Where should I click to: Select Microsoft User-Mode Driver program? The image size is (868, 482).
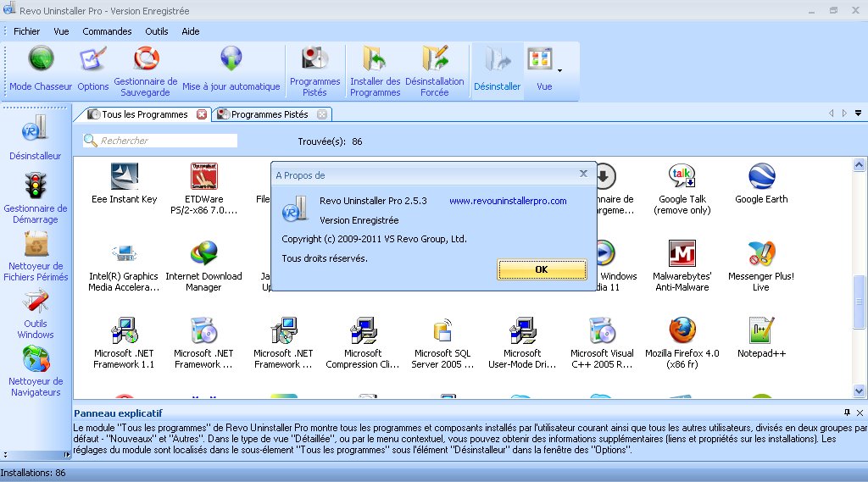[x=522, y=343]
